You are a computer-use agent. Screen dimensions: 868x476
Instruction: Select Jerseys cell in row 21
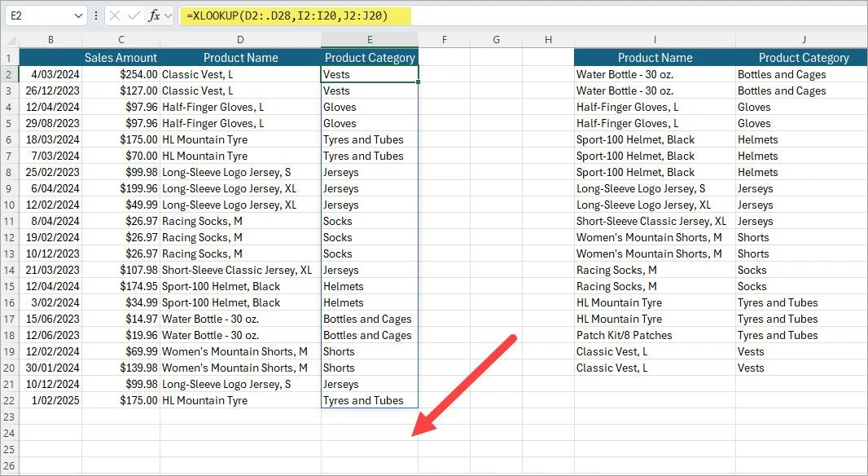click(370, 384)
